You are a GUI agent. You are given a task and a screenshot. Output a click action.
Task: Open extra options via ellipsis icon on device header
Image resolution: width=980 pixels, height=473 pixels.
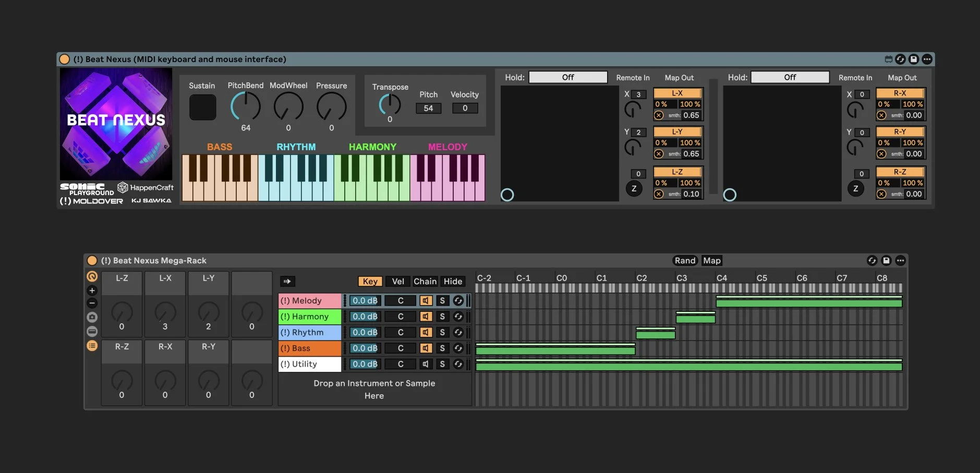coord(927,59)
